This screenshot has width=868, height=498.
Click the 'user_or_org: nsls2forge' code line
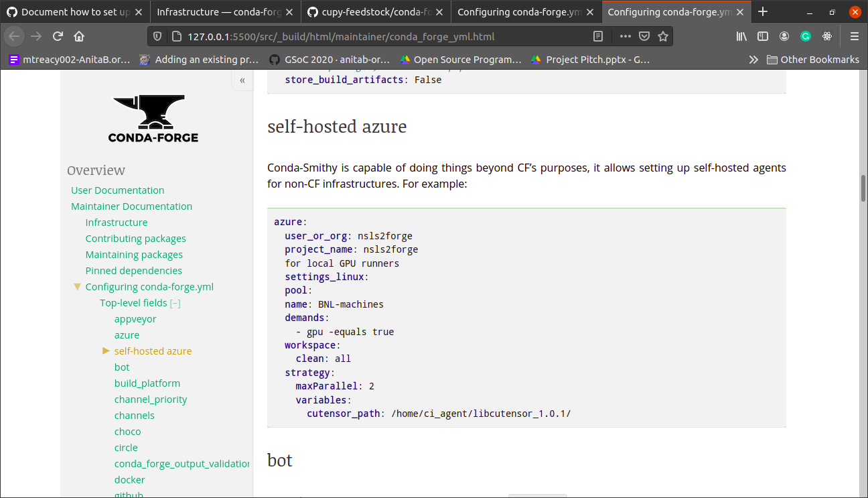[x=349, y=236]
